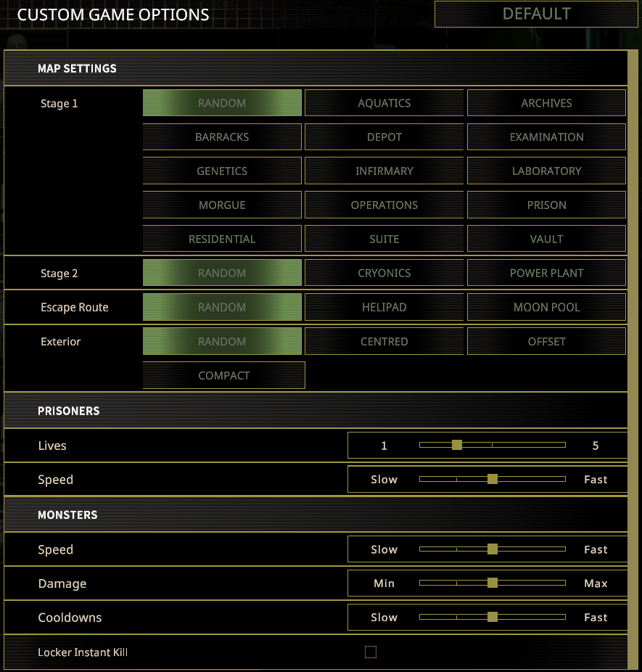Select COMPACT exterior layout
The image size is (642, 672).
tap(223, 376)
